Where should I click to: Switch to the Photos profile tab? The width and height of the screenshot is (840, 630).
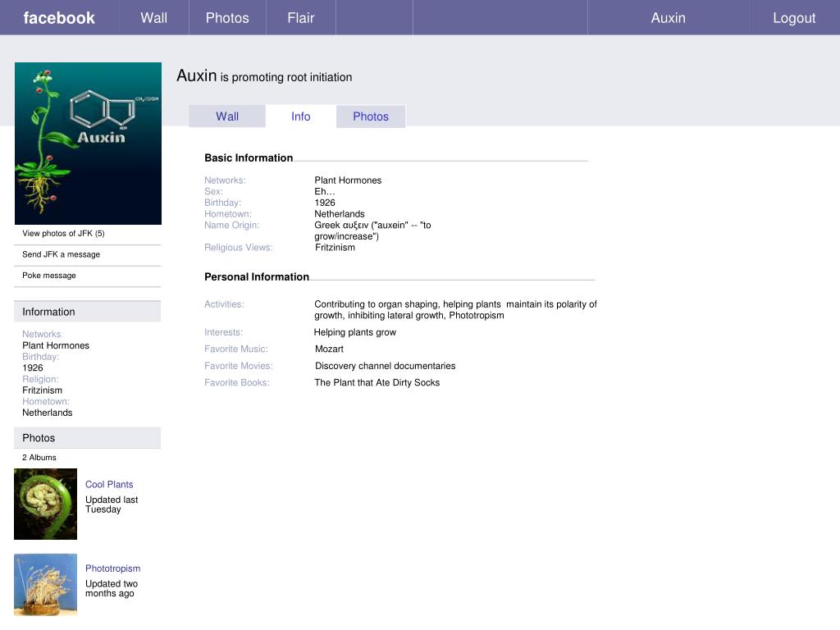pos(371,116)
